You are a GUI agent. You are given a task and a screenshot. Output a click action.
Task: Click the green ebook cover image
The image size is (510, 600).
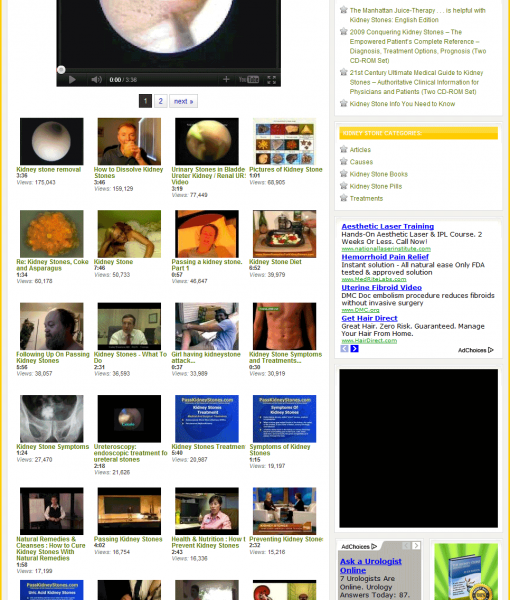point(466,572)
